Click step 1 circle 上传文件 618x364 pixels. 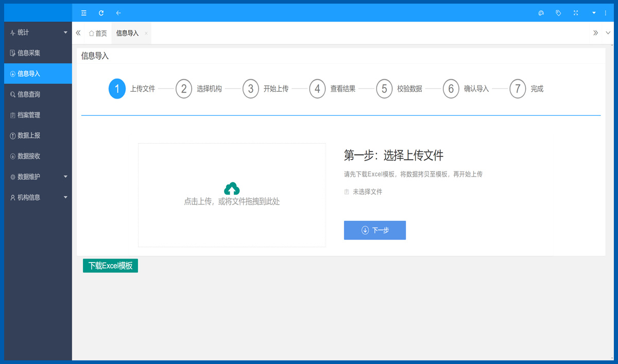click(x=117, y=89)
